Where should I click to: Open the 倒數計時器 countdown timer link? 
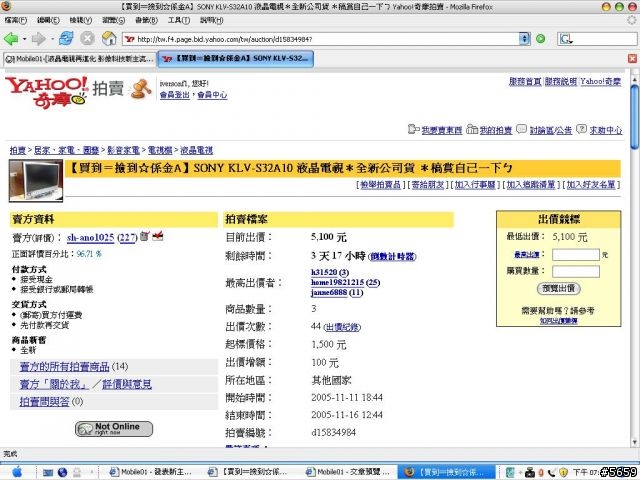tap(392, 256)
